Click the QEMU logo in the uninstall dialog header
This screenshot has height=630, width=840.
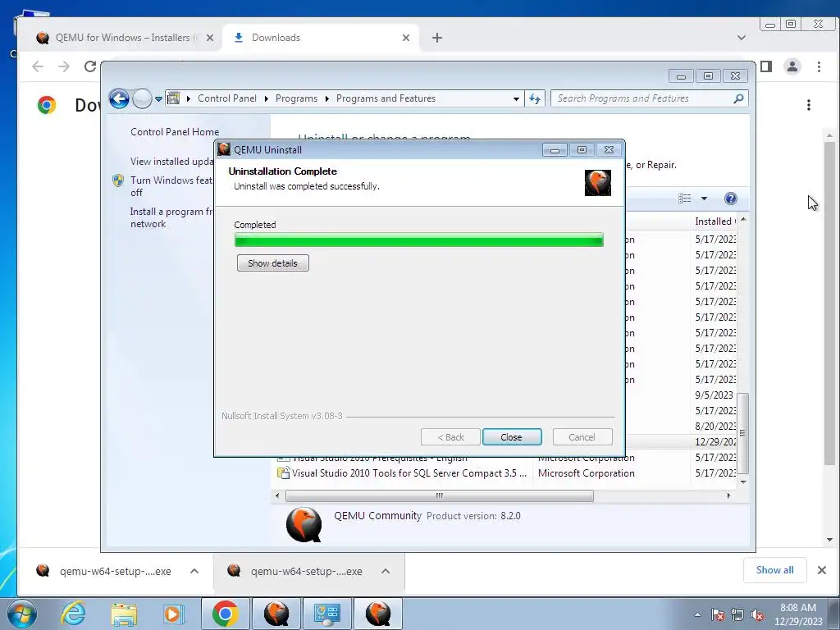pos(598,183)
